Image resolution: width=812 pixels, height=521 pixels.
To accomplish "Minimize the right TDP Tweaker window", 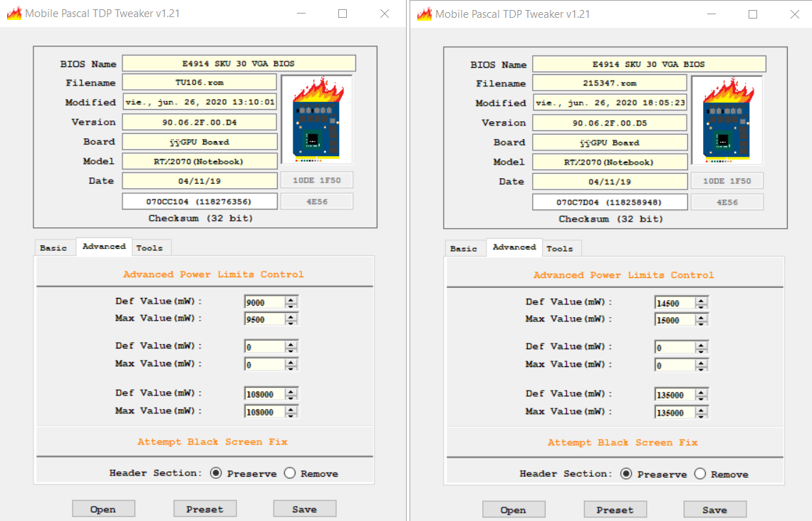I will point(710,14).
